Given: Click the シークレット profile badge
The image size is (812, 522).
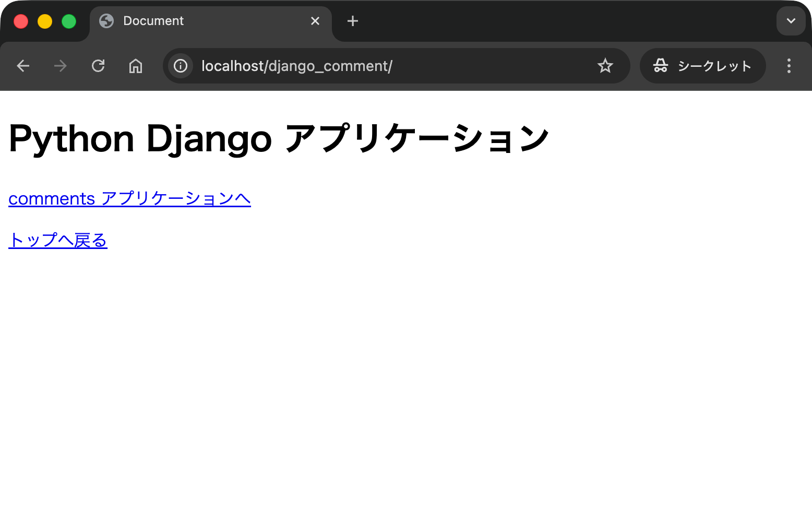Looking at the screenshot, I should (x=702, y=66).
